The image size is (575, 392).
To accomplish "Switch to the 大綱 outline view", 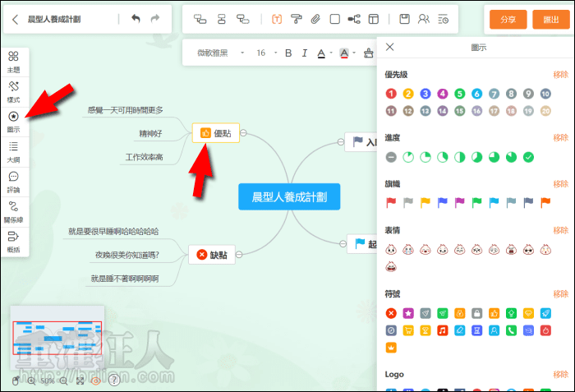I will point(14,151).
